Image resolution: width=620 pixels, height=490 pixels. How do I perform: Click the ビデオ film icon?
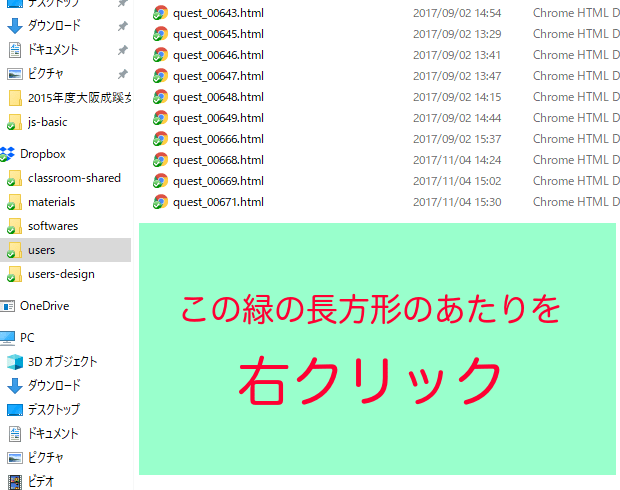(15, 482)
